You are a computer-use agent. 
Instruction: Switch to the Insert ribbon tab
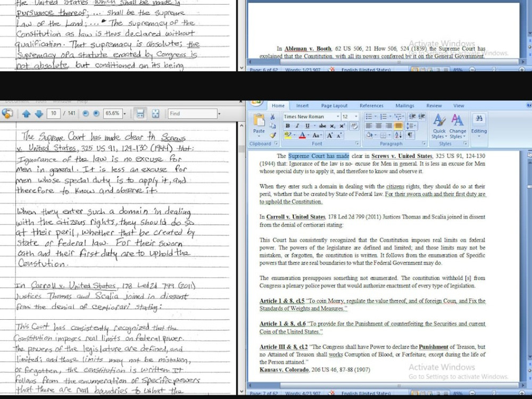pyautogui.click(x=302, y=105)
